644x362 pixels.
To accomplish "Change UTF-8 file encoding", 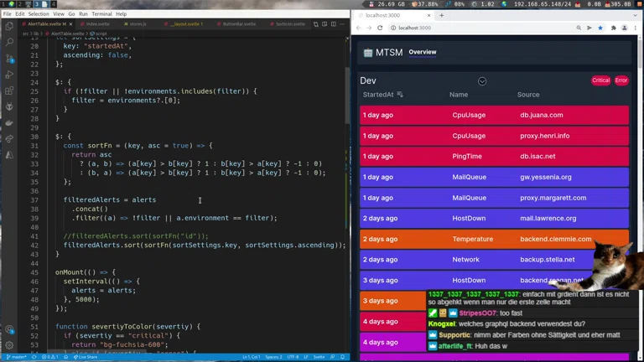I will coord(293,357).
